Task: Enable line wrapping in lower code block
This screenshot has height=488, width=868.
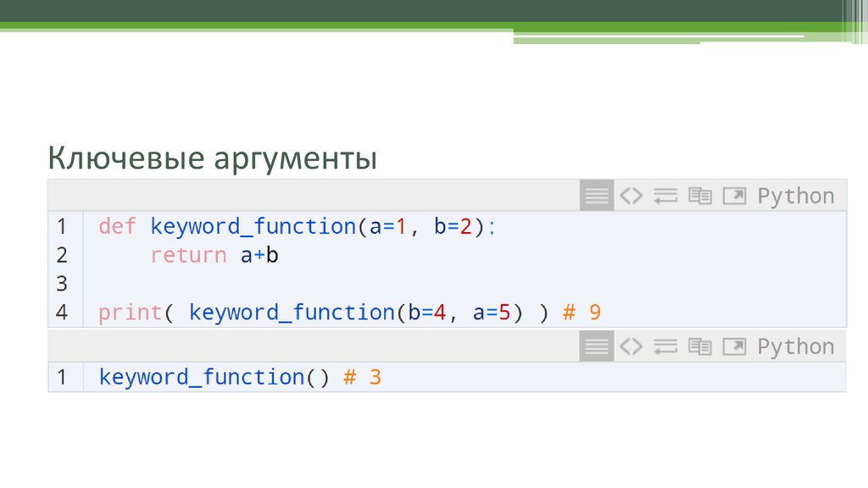Action: pyautogui.click(x=665, y=347)
